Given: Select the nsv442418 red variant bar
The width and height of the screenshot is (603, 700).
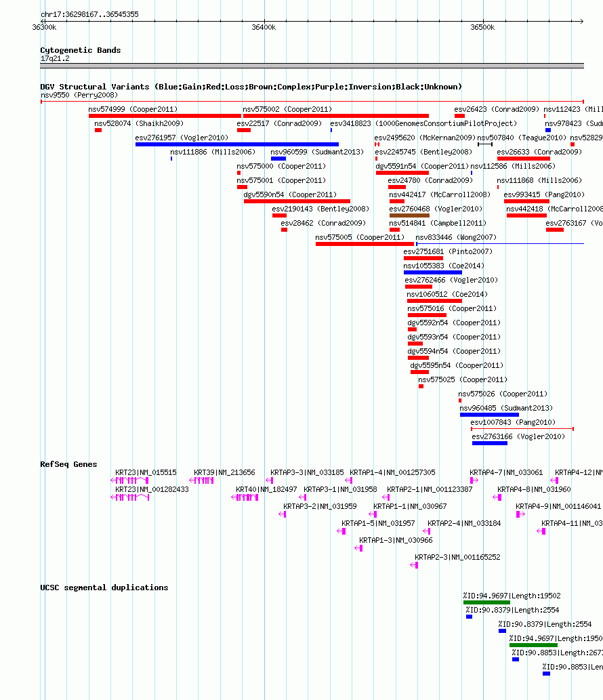Looking at the screenshot, I should pos(526,215).
